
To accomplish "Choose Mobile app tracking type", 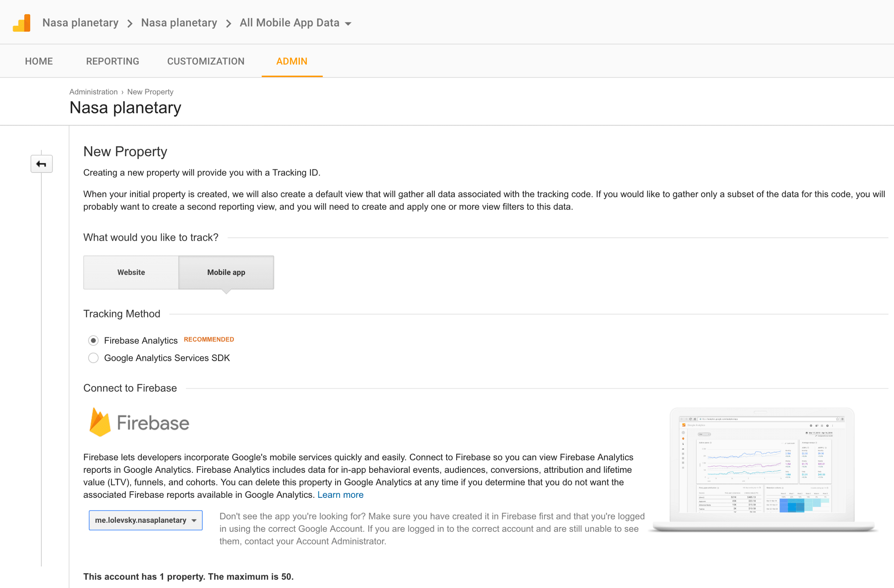I will pos(226,272).
